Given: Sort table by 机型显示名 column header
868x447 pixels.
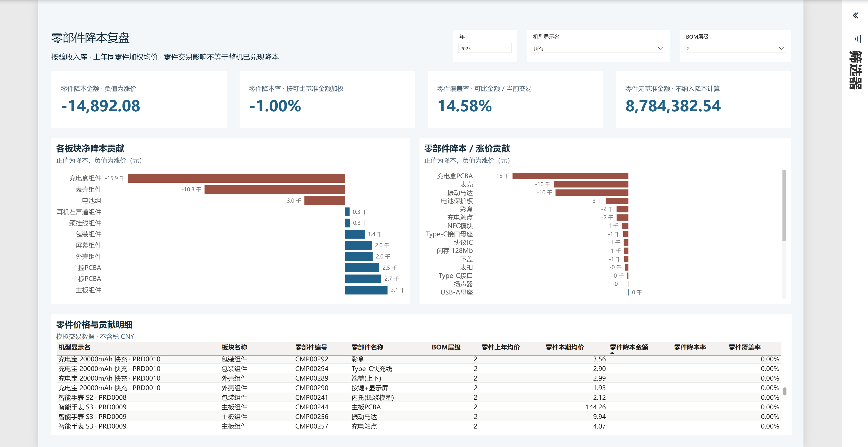Looking at the screenshot, I should coord(74,347).
